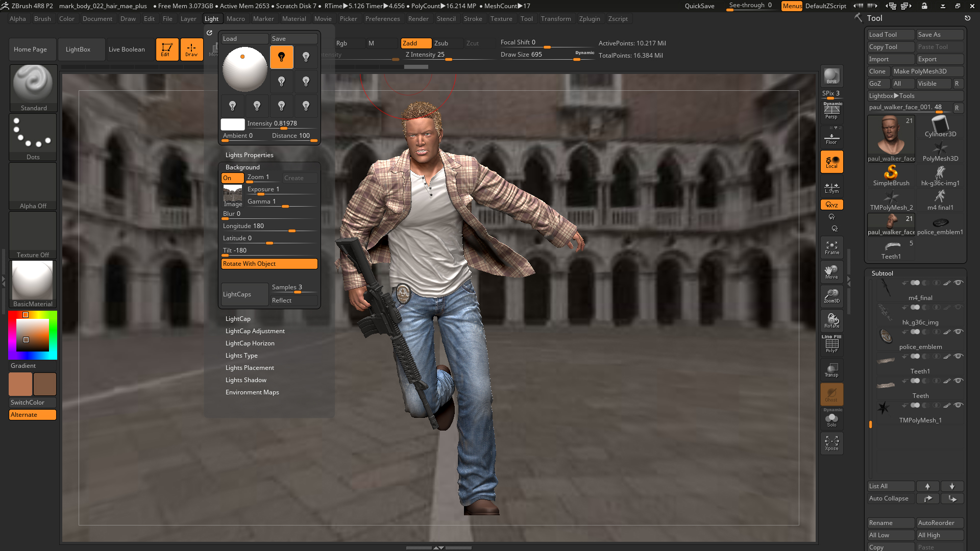This screenshot has width=980, height=551.
Task: Toggle PolyF line fill icon
Action: click(x=831, y=344)
